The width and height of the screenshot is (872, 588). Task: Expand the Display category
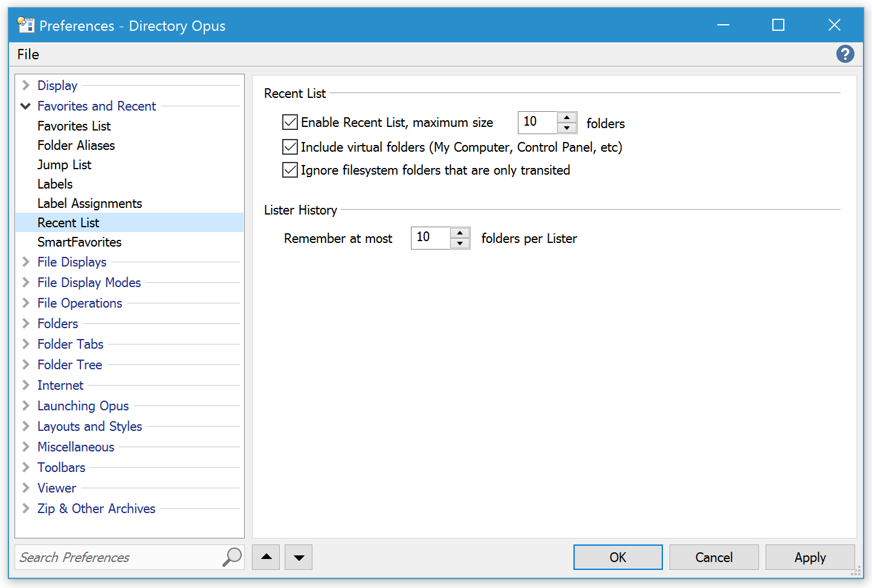(26, 85)
